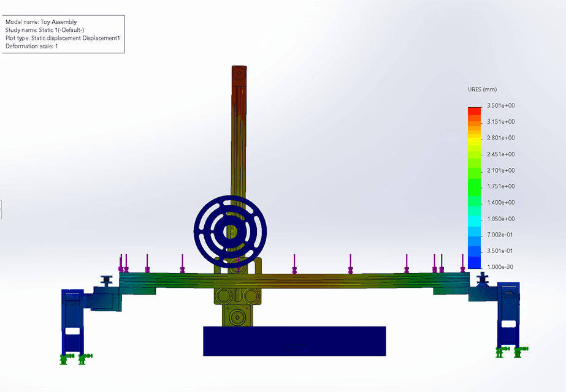Click the dark blue bottom band of legend
The height and width of the screenshot is (392, 566).
[x=474, y=263]
